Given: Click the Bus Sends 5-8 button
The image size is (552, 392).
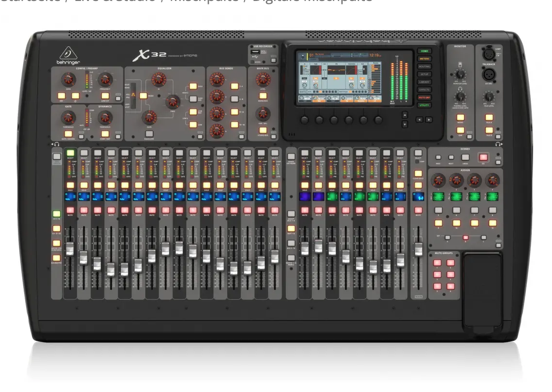Looking at the screenshot, I should pyautogui.click(x=234, y=99).
